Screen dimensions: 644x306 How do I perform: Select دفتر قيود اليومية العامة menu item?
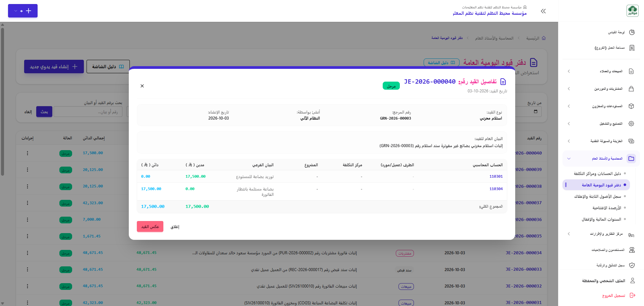(596, 185)
